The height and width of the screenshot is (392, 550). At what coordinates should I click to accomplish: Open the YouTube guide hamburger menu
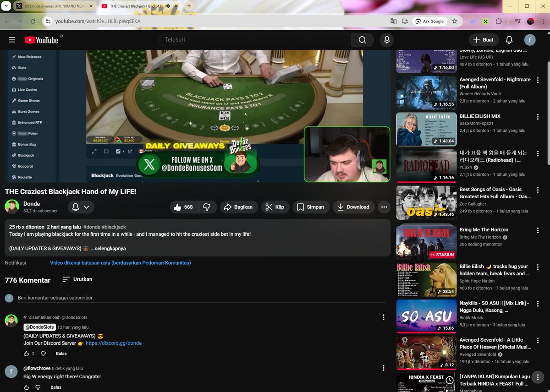(12, 40)
